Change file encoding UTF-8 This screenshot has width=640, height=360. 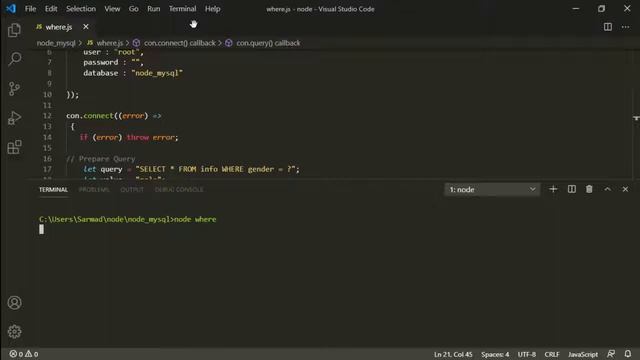tap(527, 354)
